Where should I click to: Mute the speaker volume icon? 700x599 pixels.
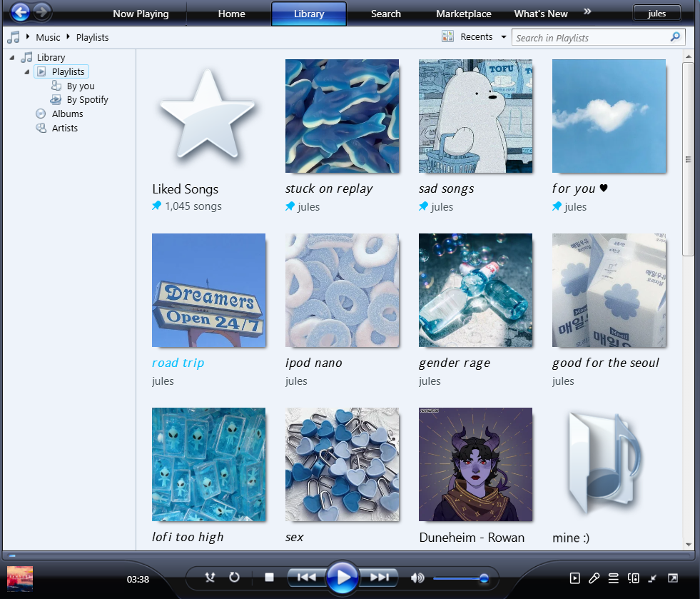[x=417, y=578]
